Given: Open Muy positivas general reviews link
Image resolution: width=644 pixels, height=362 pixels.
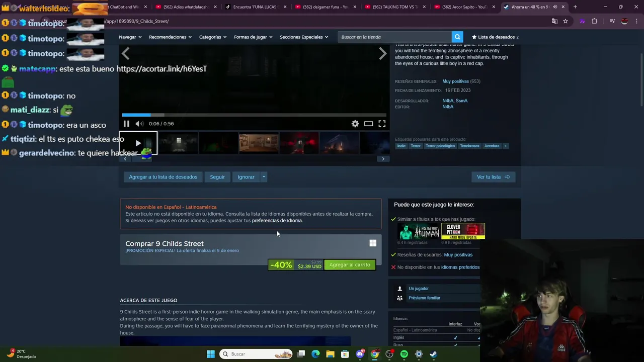Looking at the screenshot, I should 455,81.
